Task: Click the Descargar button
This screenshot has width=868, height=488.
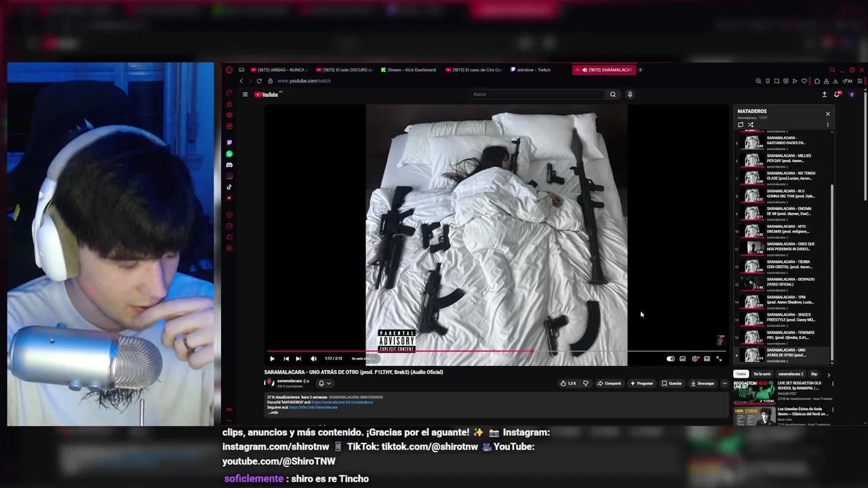Action: pyautogui.click(x=703, y=383)
